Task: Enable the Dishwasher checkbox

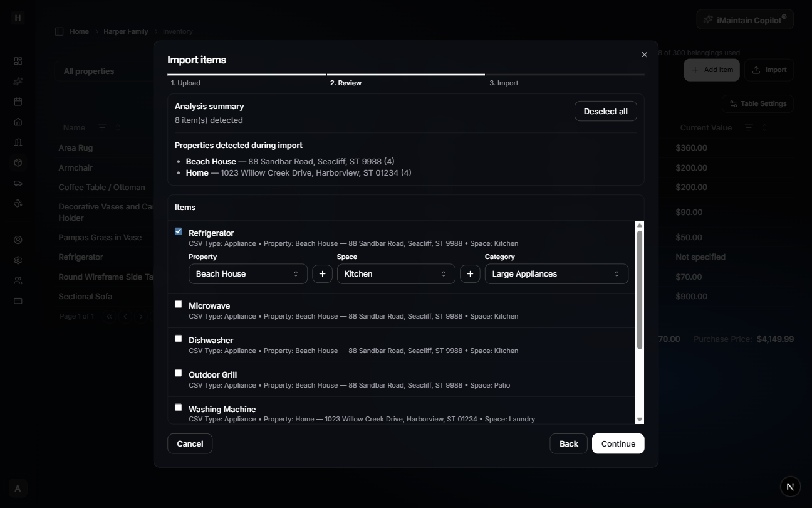Action: [179, 338]
